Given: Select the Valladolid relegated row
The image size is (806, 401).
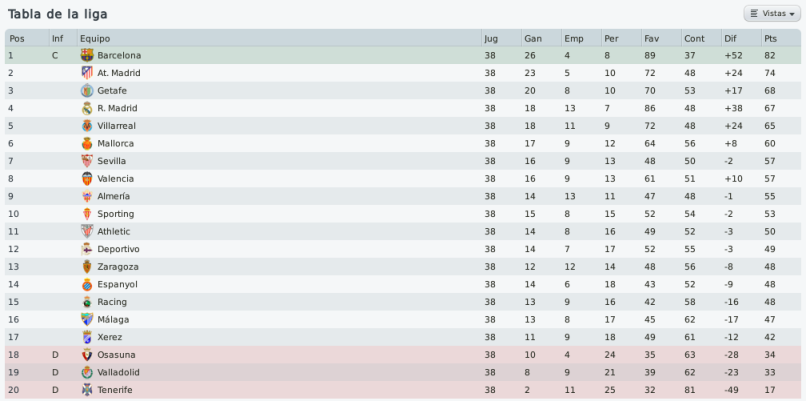Looking at the screenshot, I should coord(403,372).
